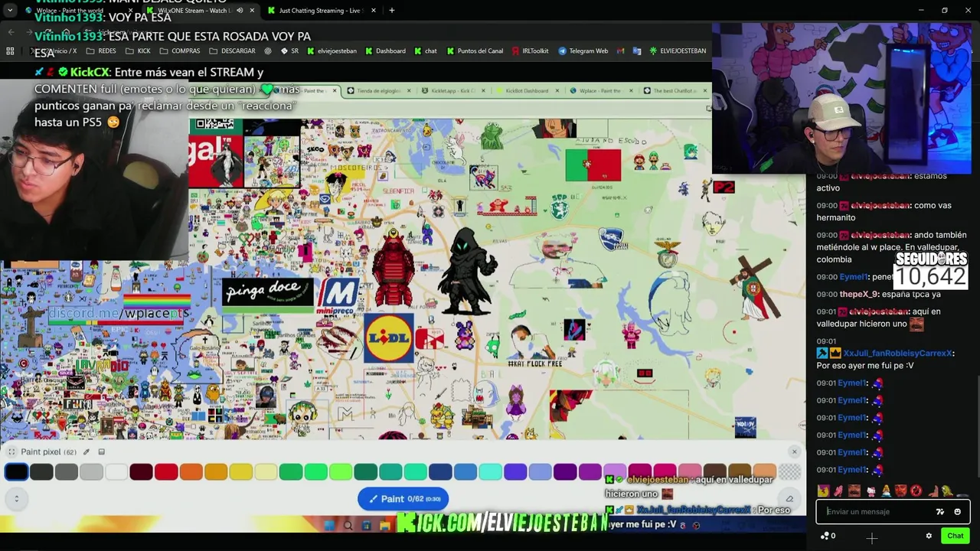The image size is (980, 551).
Task: Close the Just Chatting Streaming tab
Action: pyautogui.click(x=374, y=11)
